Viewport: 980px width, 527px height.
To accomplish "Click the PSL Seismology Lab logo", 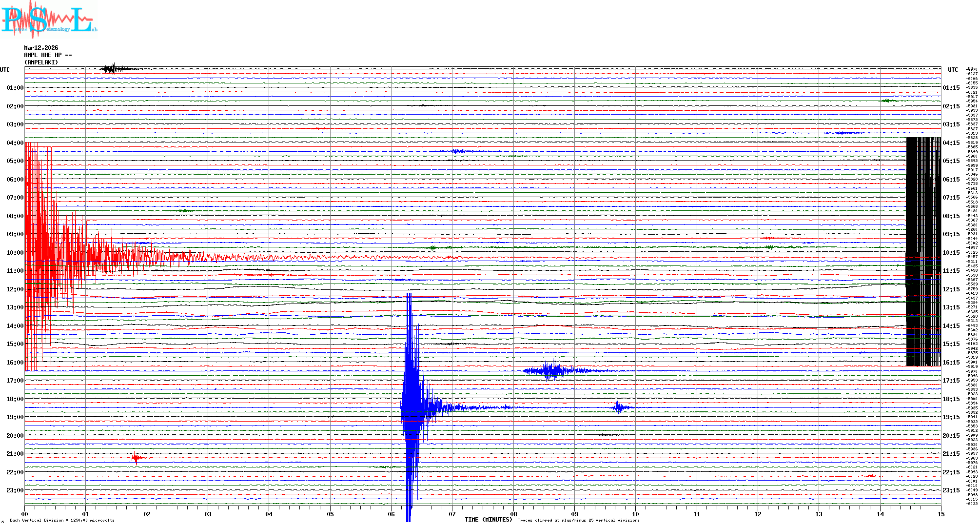I will tap(49, 20).
